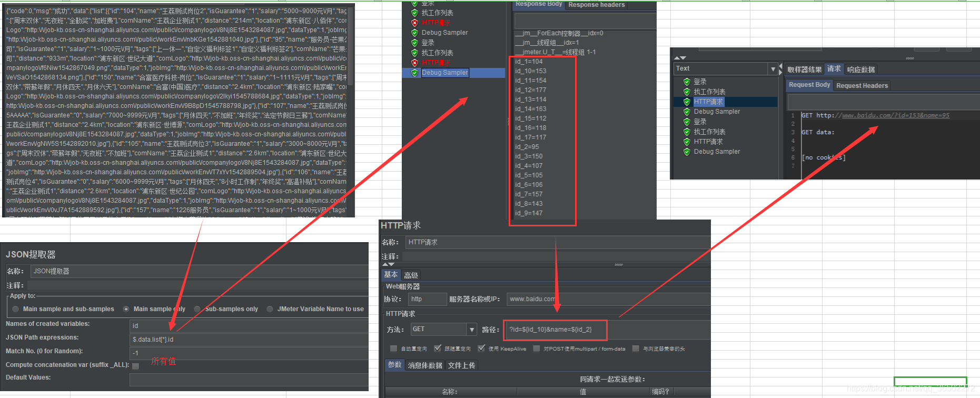The width and height of the screenshot is (980, 398).
Task: Click the 协议 field containing http
Action: [428, 299]
